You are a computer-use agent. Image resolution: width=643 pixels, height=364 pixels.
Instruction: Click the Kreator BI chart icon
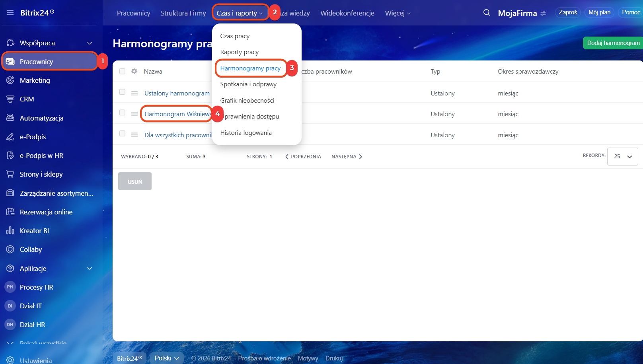[x=10, y=231]
